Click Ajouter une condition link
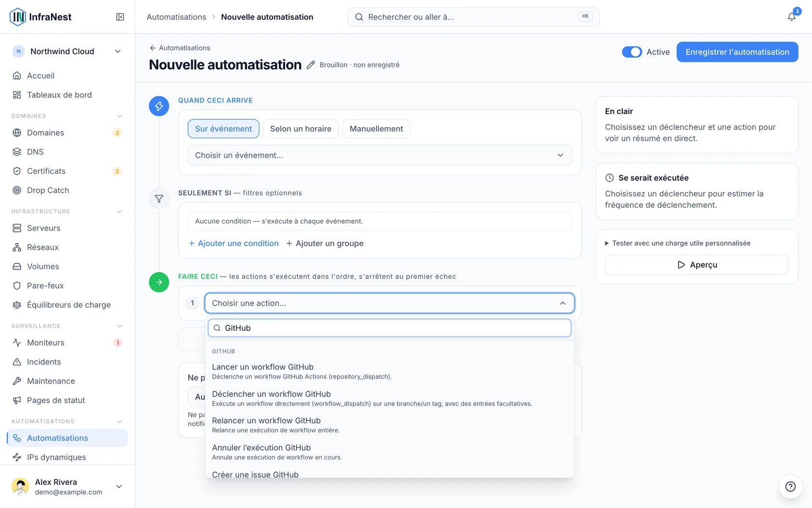 (233, 243)
